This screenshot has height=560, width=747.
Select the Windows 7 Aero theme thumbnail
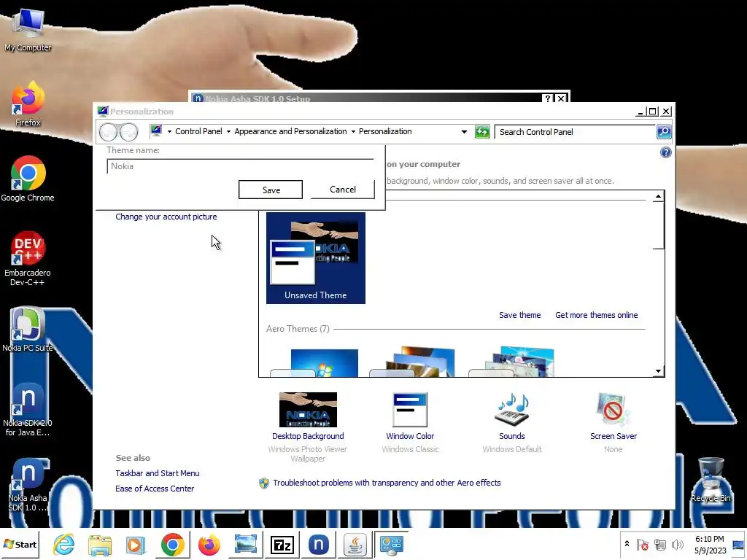pos(314,363)
